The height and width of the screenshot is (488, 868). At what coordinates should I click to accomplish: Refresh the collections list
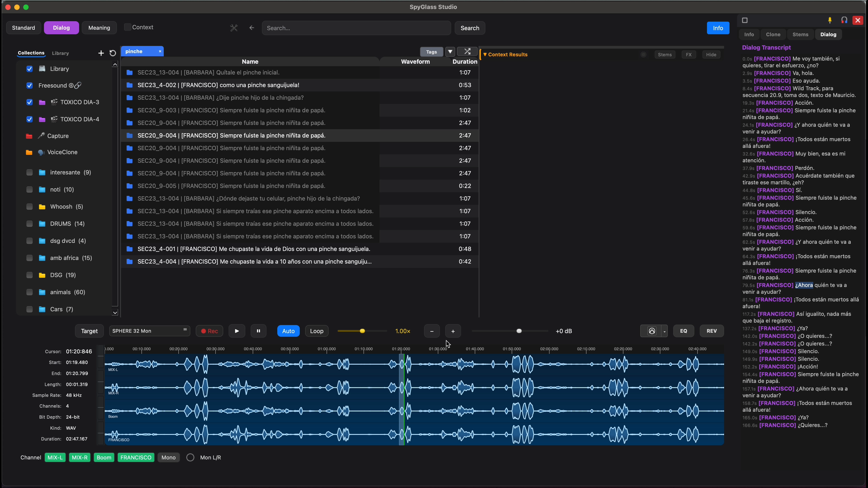pos(113,53)
